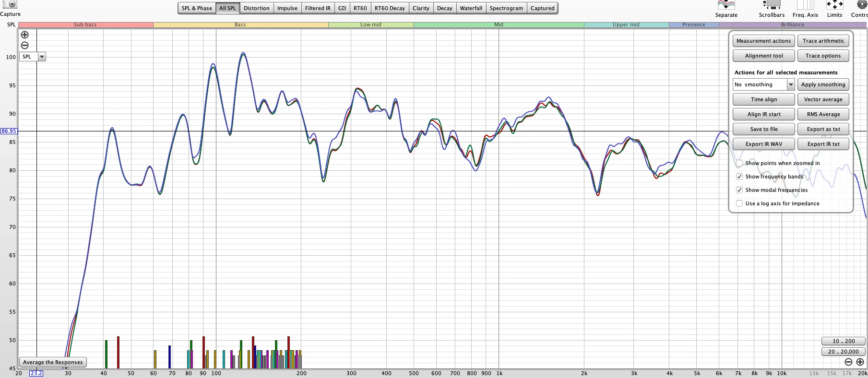Toggle the Scrollbars icon
Viewport: 868px width, 378px height.
click(x=772, y=5)
